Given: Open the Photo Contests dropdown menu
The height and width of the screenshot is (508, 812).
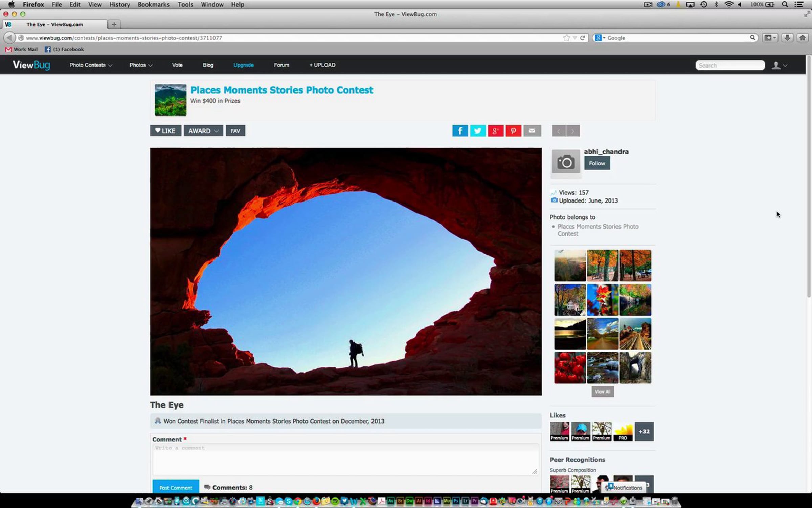Looking at the screenshot, I should point(91,65).
